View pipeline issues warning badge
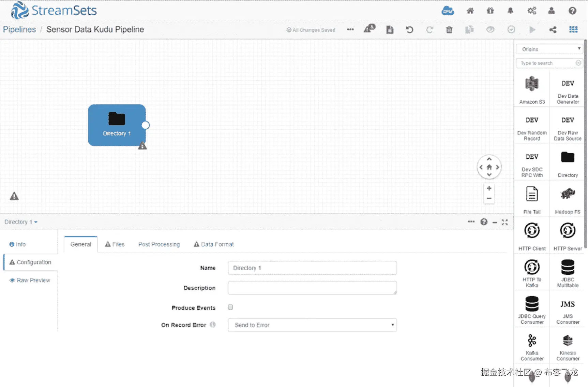Screen dimensions: 588x387 point(370,29)
